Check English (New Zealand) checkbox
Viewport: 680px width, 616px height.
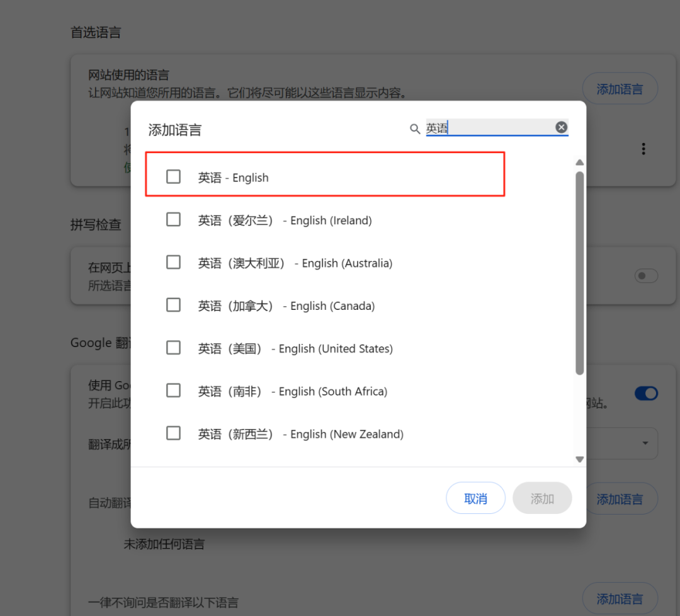point(173,433)
